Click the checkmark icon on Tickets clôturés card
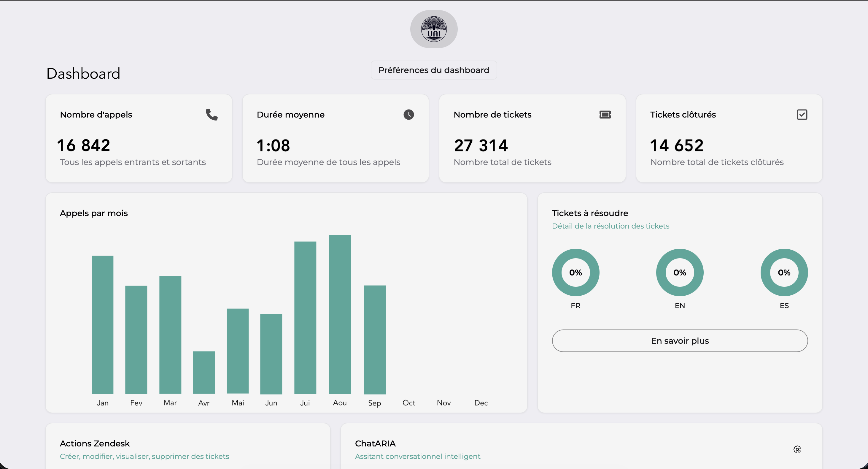The width and height of the screenshot is (868, 469). (802, 115)
